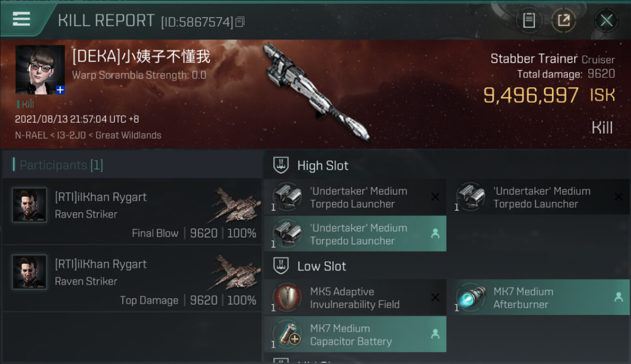631x364 pixels.
Task: Select the High Slot section header
Action: point(323,165)
